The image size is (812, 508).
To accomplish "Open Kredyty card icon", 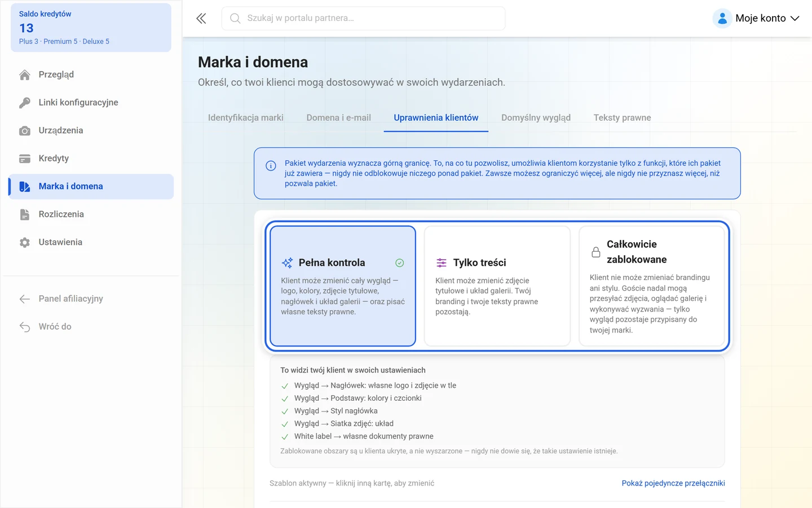I will pos(25,159).
